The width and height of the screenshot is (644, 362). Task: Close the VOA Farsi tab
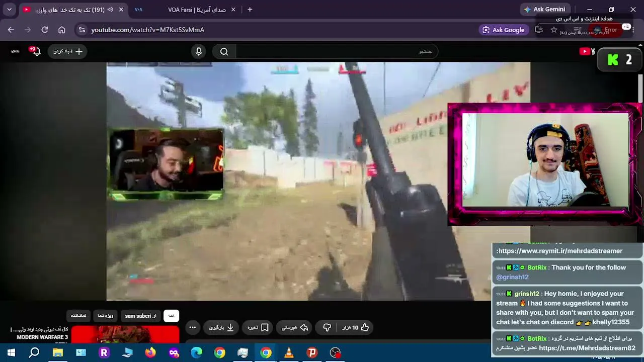point(233,10)
